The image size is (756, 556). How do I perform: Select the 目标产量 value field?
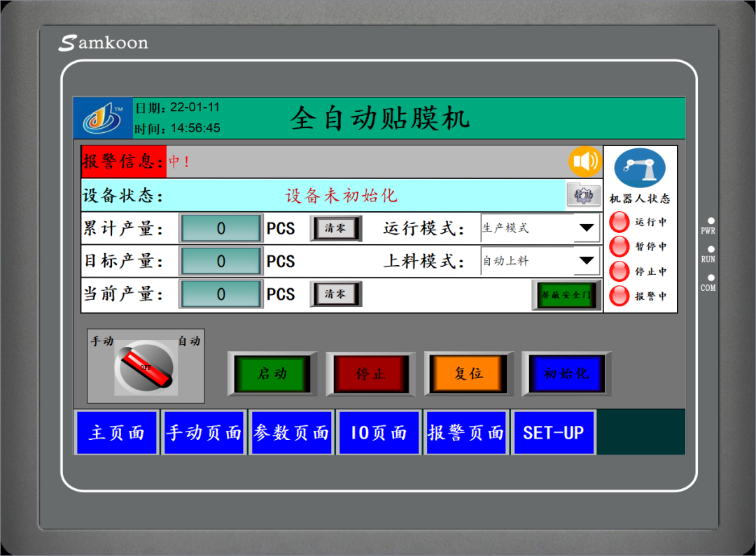point(221,262)
